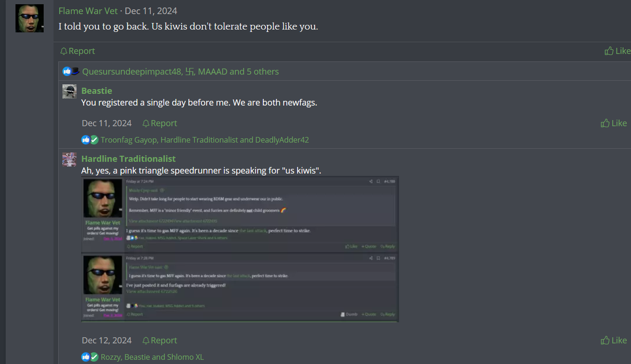The image size is (631, 364).
Task: Open Flame War Vet's avatar image
Action: tap(30, 18)
